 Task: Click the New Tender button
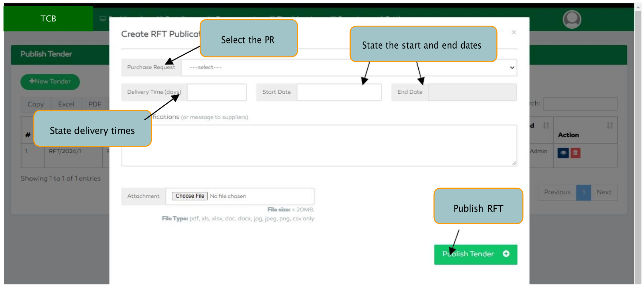point(50,82)
